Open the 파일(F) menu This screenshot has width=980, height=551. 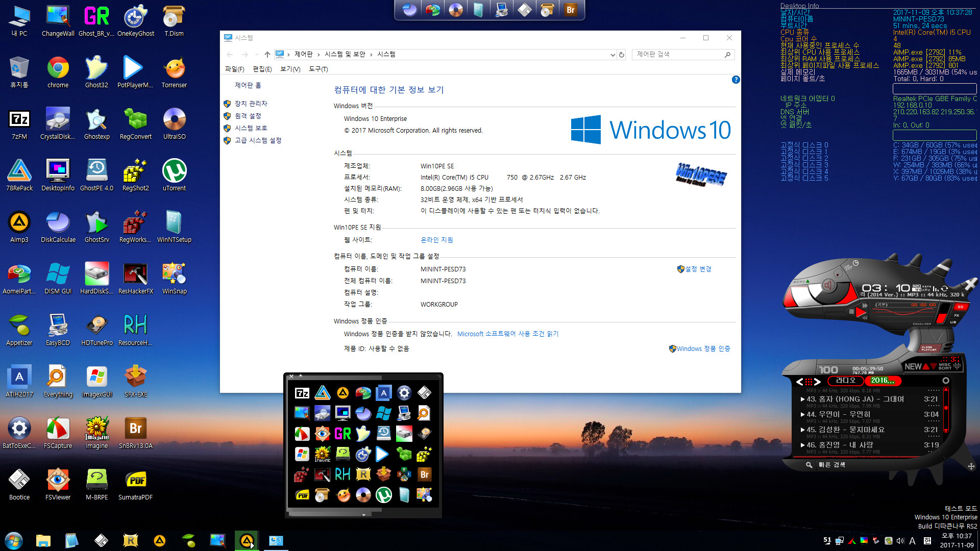coord(235,69)
